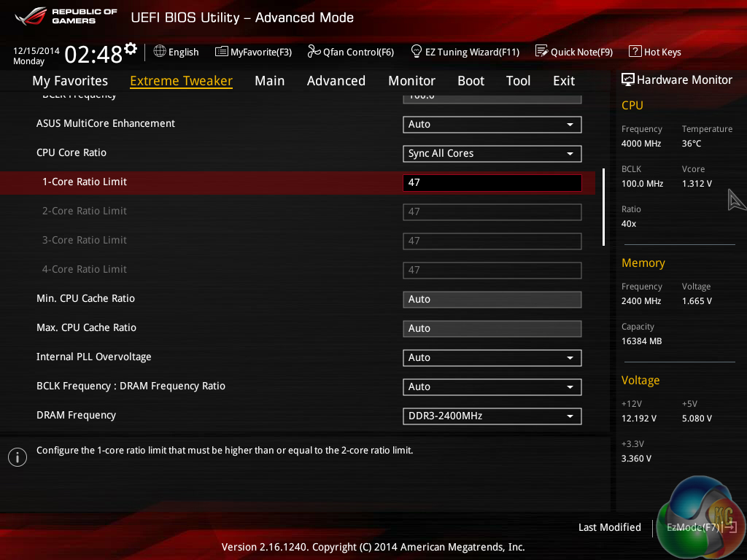Open CPU Core Ratio dropdown
747x560 pixels.
(492, 153)
